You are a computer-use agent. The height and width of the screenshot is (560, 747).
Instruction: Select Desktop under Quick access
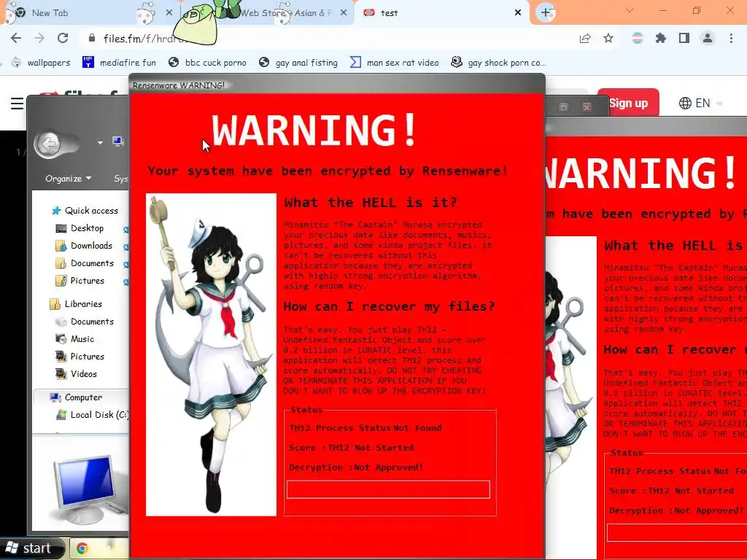tap(80, 228)
